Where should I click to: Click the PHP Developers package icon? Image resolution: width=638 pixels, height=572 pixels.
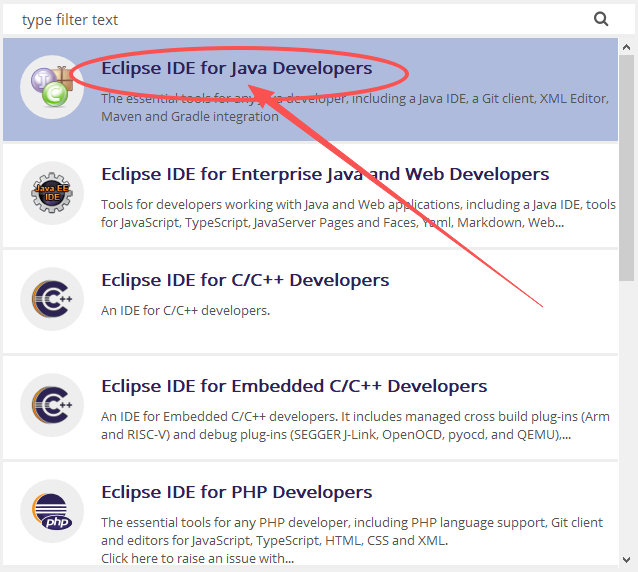coord(52,511)
